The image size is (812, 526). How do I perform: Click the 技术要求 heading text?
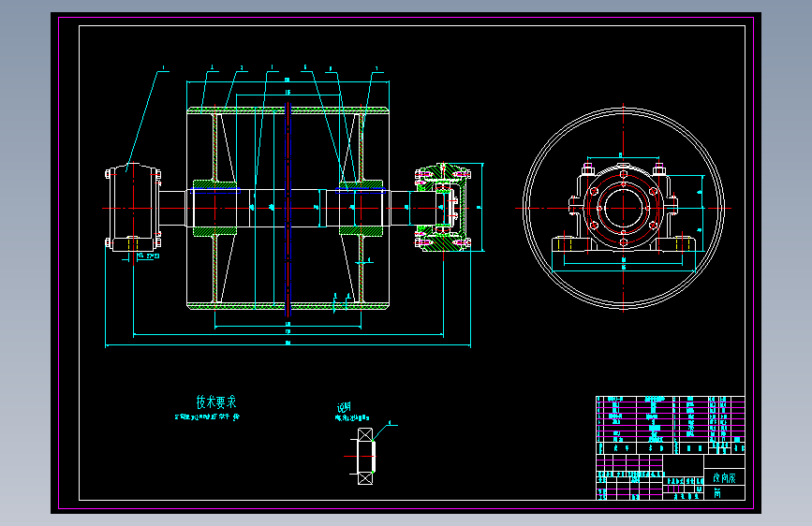(216, 402)
